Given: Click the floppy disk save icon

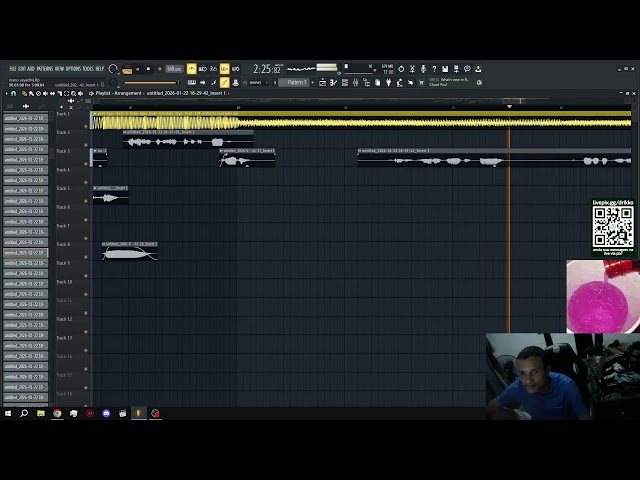Looking at the screenshot, I should [445, 69].
